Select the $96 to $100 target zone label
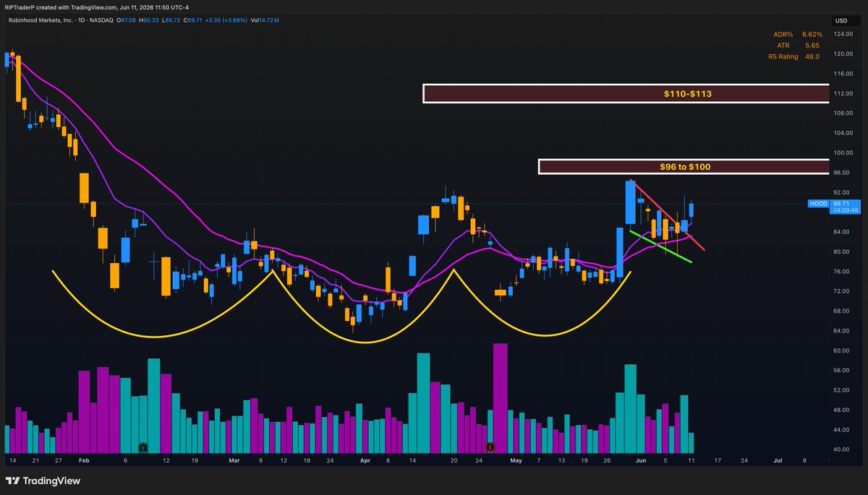This screenshot has width=868, height=495. pyautogui.click(x=685, y=167)
